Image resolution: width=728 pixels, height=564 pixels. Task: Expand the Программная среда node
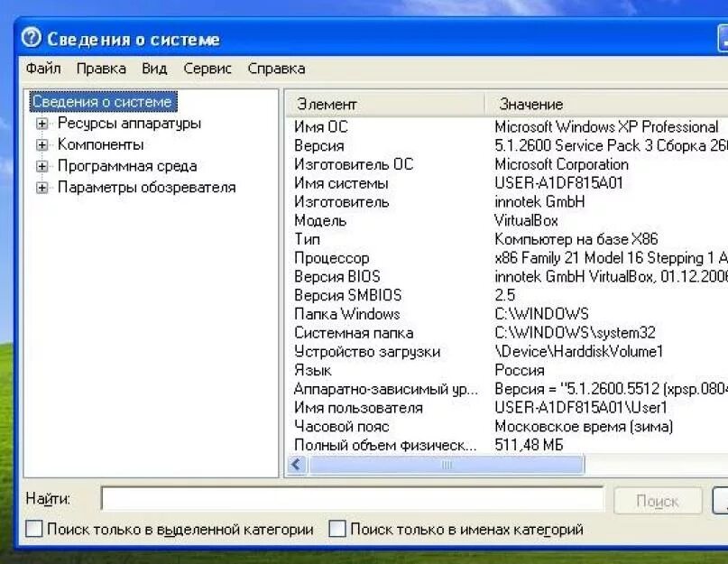click(41, 166)
